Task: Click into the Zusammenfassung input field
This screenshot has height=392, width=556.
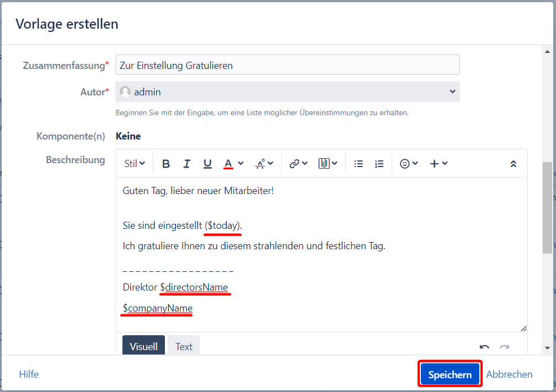Action: pyautogui.click(x=287, y=65)
